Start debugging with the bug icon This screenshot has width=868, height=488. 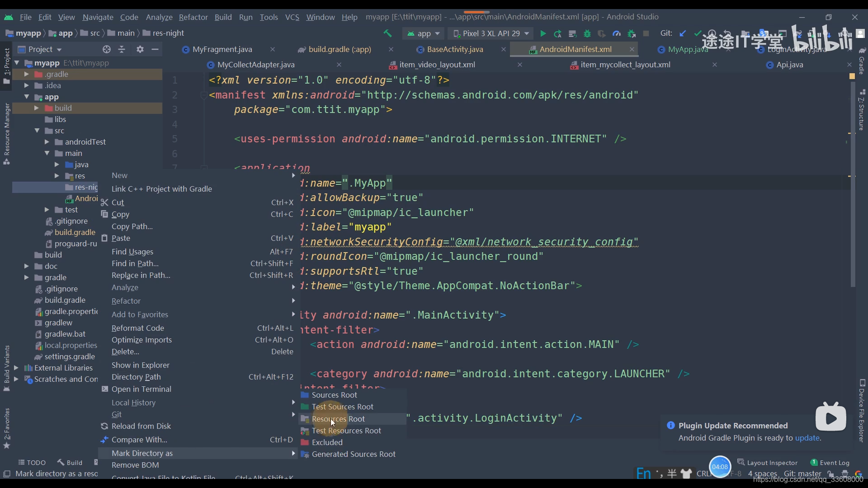tap(587, 33)
